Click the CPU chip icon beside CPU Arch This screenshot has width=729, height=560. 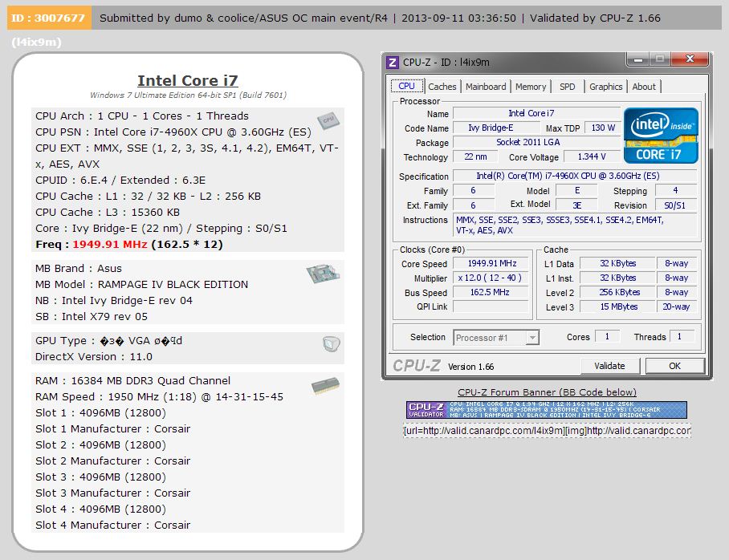[328, 121]
